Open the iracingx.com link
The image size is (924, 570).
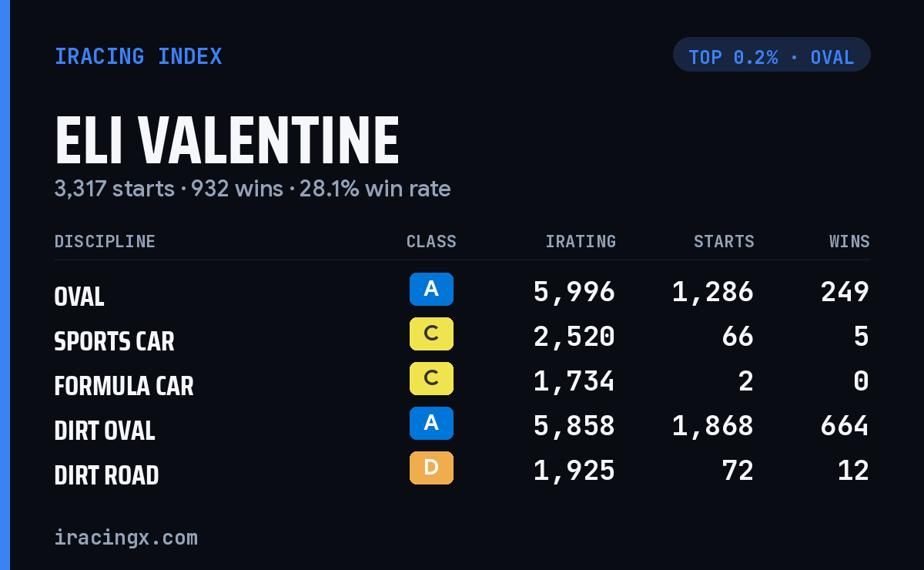pos(126,538)
